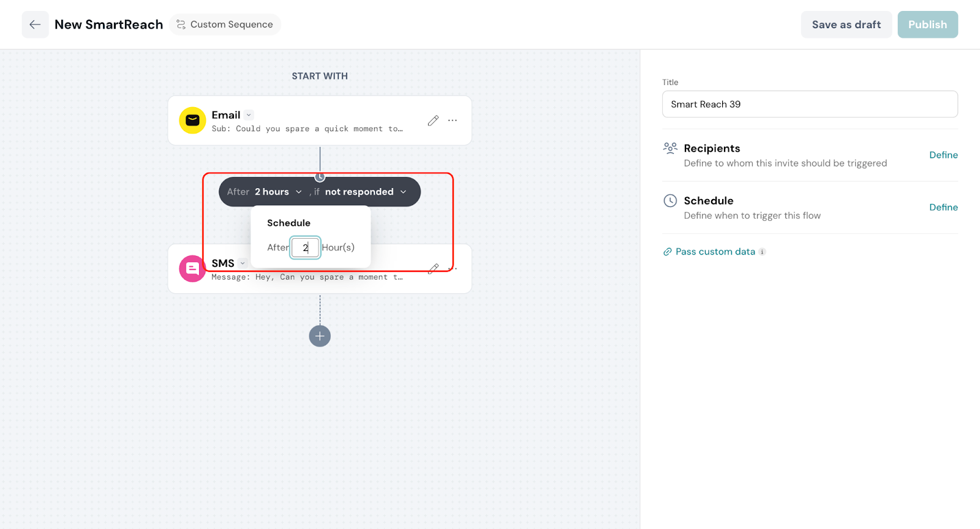
Task: Click the Recipients people icon
Action: 670,148
